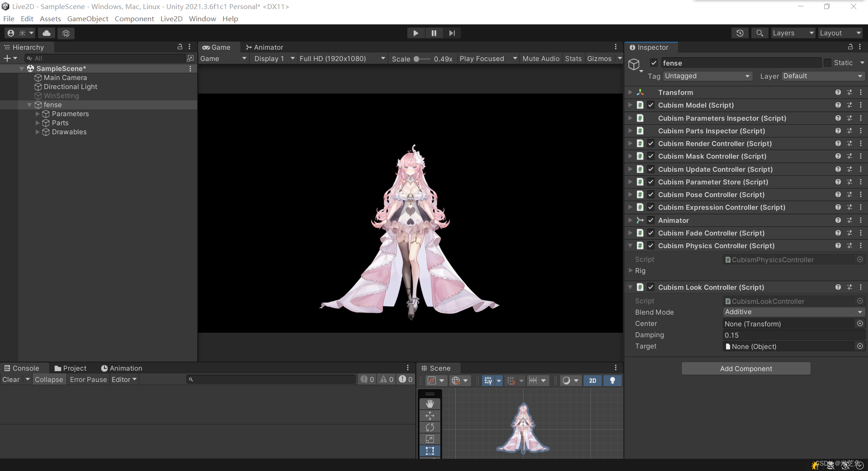Select the Hand view tool in Scene

point(430,404)
